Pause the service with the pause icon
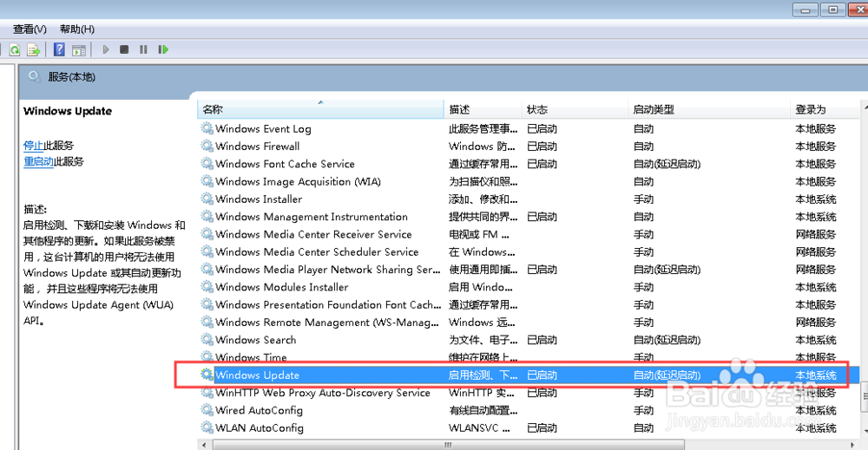 pyautogui.click(x=143, y=49)
